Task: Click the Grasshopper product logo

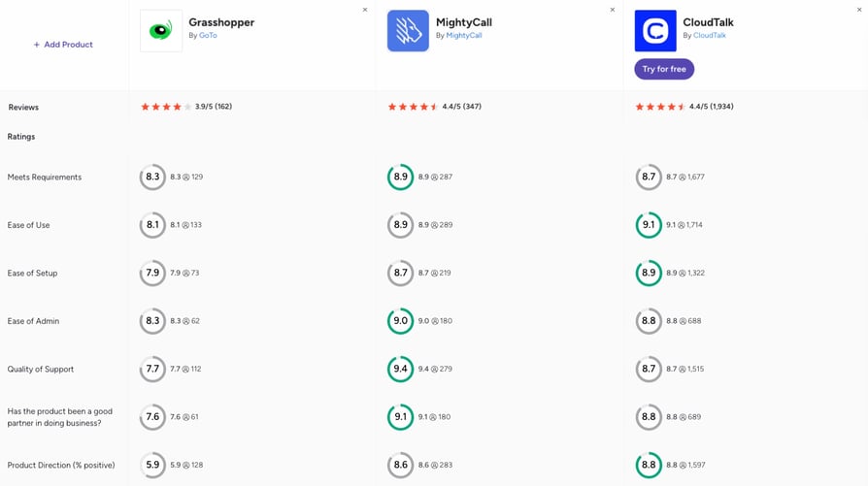Action: 161,31
